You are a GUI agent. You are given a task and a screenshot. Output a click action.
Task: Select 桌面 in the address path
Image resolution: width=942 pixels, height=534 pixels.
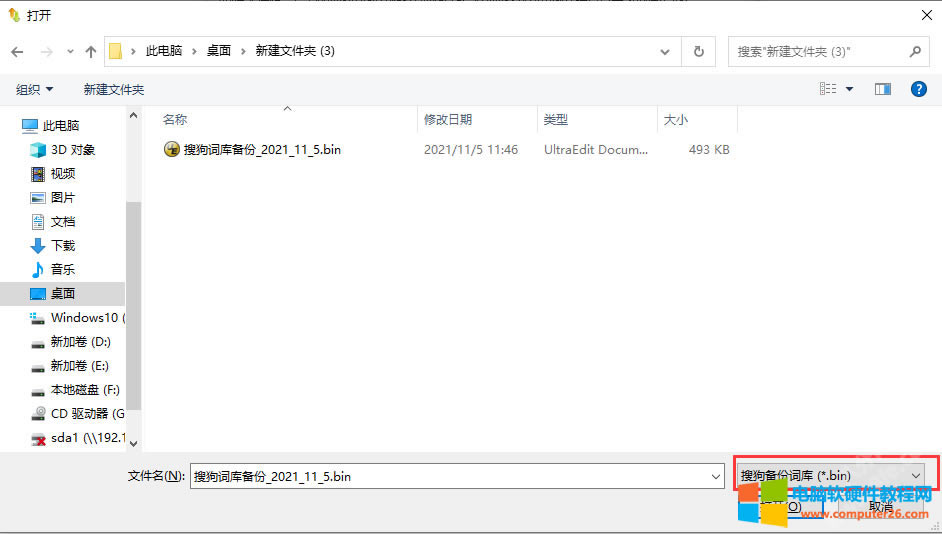tap(219, 51)
